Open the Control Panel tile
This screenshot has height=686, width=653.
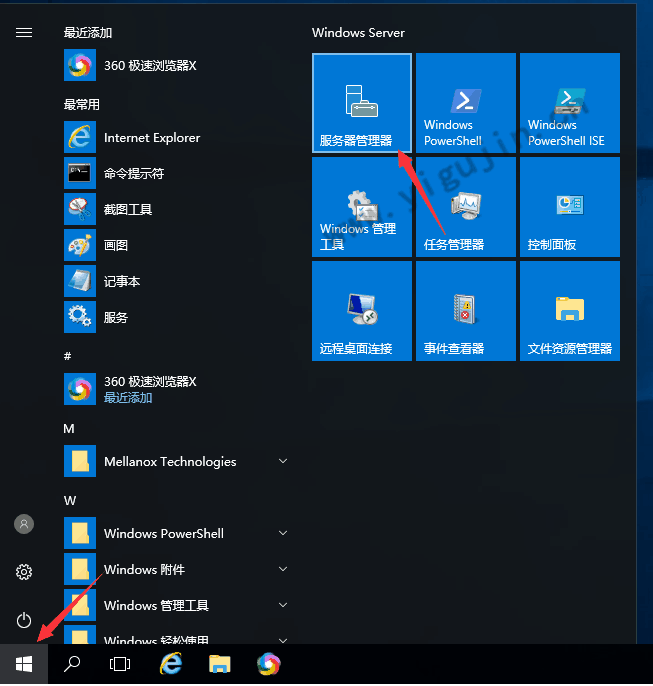click(569, 207)
